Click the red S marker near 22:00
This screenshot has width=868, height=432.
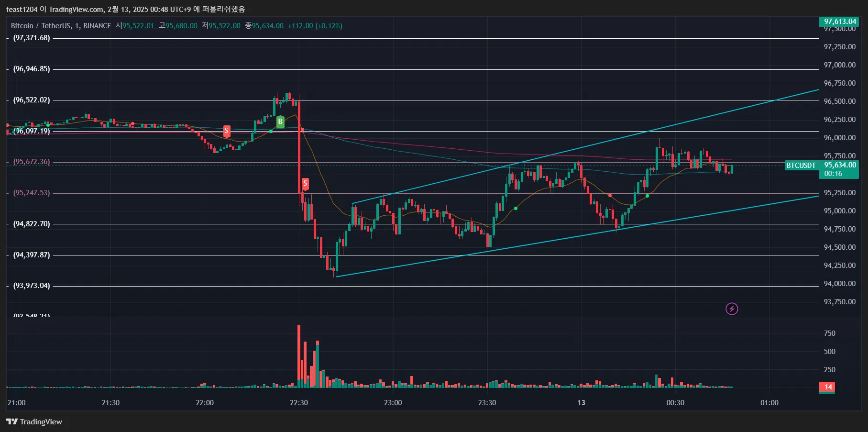(x=227, y=131)
